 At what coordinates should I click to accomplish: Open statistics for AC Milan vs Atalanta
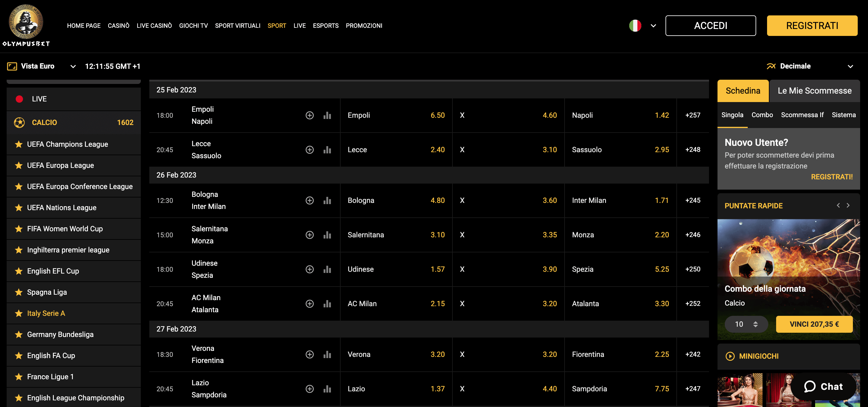pos(327,303)
